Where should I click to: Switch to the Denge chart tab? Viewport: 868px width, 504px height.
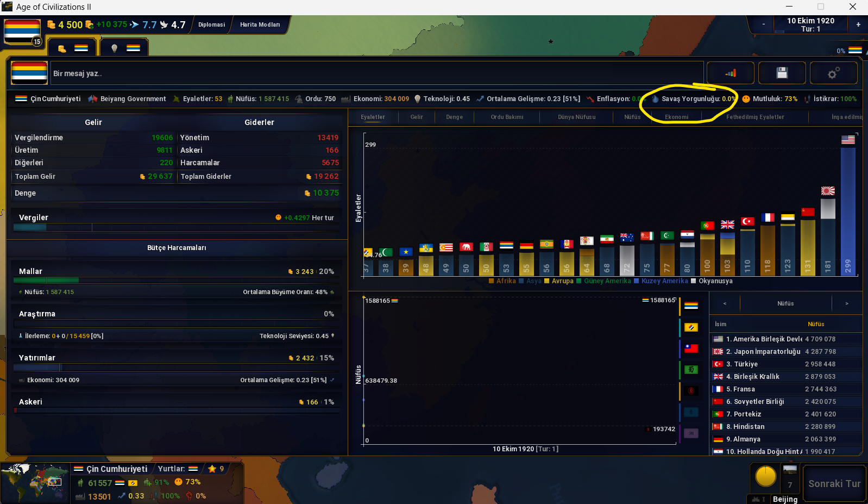[455, 117]
